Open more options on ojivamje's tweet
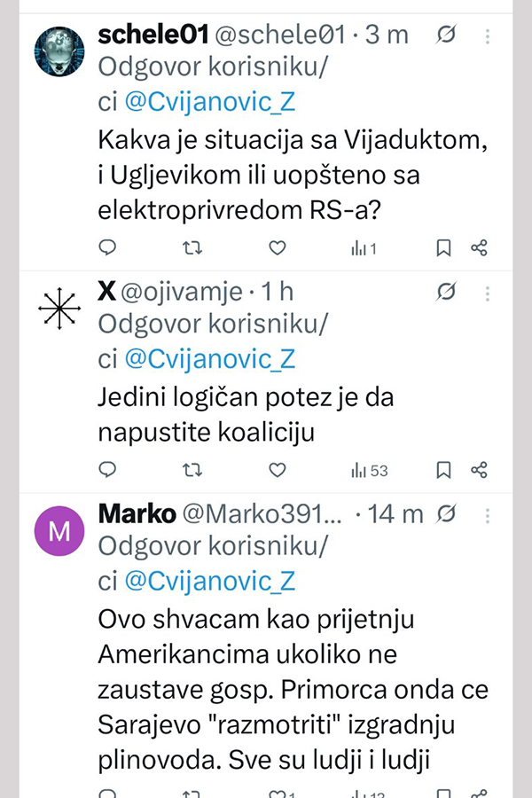 [x=489, y=291]
